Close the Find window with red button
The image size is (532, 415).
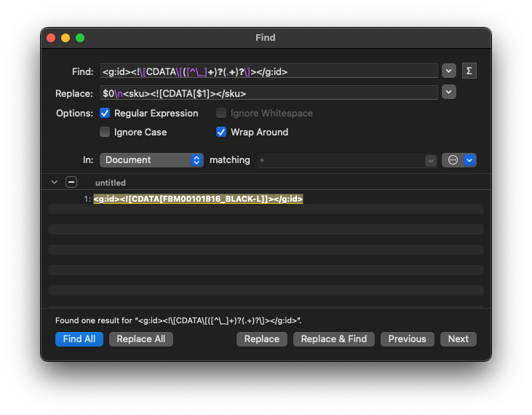(51, 38)
